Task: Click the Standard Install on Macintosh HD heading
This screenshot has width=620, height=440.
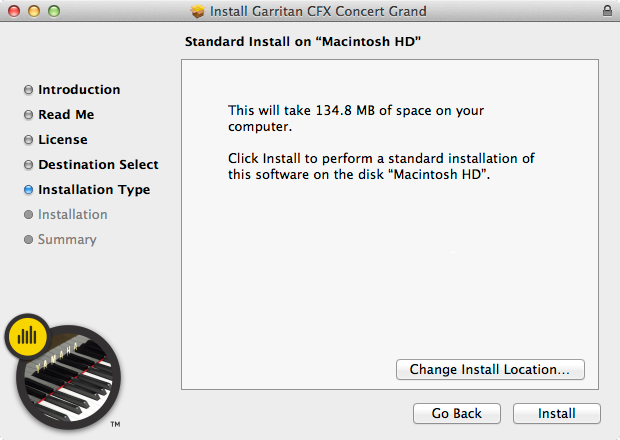Action: click(x=303, y=42)
